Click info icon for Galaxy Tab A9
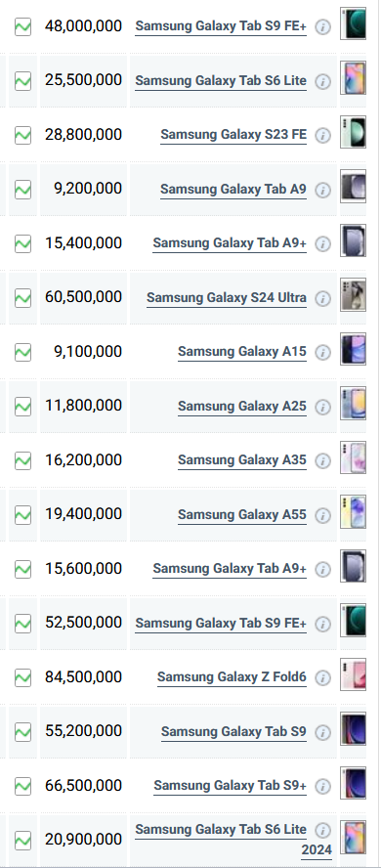The height and width of the screenshot is (868, 381). tap(323, 190)
